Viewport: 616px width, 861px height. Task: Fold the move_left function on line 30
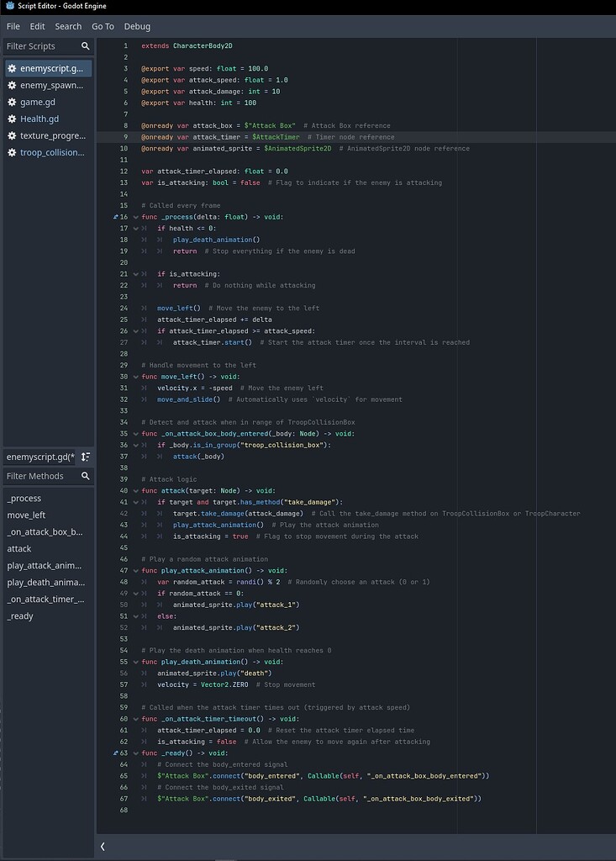134,377
